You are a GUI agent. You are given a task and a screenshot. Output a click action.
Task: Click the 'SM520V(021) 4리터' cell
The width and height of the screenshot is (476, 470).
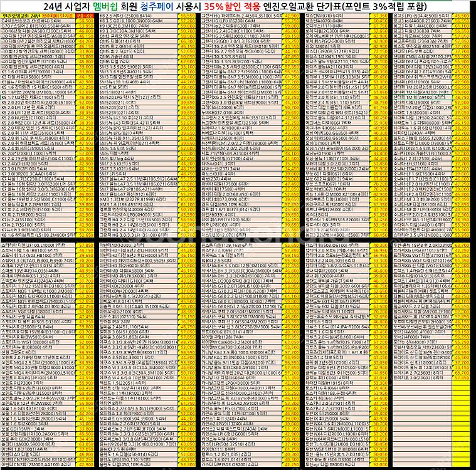tap(139, 107)
